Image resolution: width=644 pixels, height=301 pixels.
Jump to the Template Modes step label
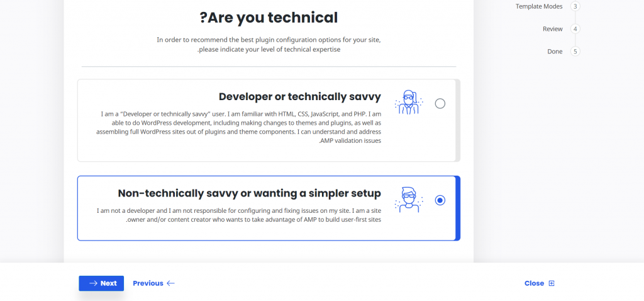[539, 6]
